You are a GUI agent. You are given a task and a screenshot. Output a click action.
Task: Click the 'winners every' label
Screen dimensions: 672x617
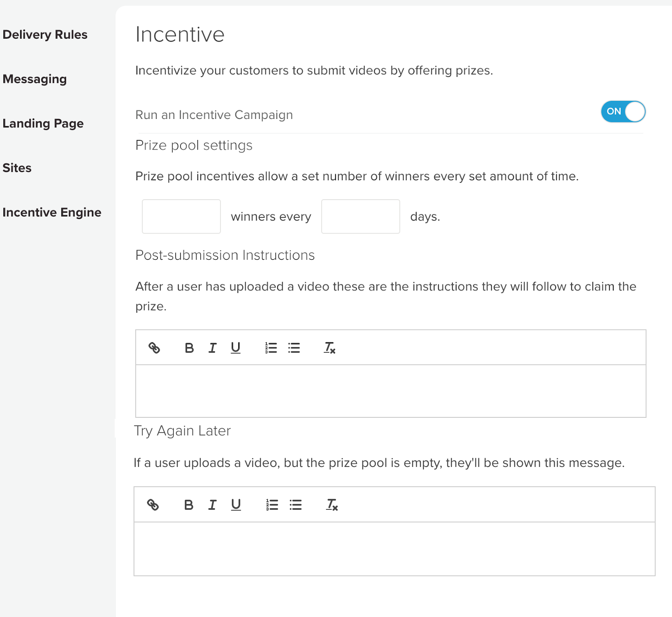[271, 216]
